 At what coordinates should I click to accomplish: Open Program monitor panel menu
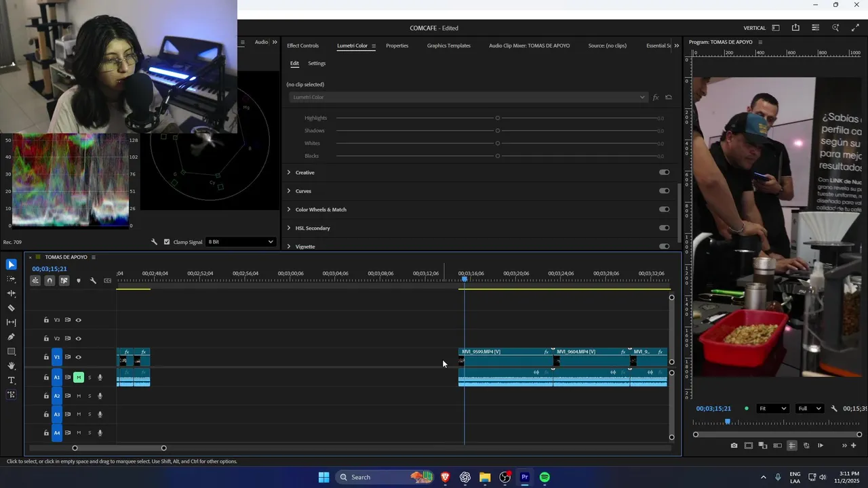[760, 42]
